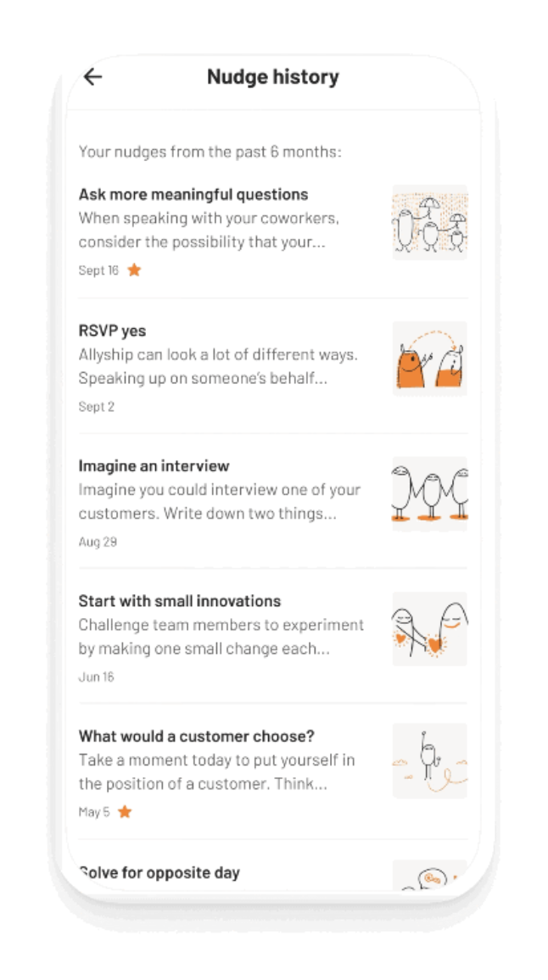This screenshot has height=980, width=548.
Task: Open 'What would a customer choose?' nudge
Action: pyautogui.click(x=197, y=736)
